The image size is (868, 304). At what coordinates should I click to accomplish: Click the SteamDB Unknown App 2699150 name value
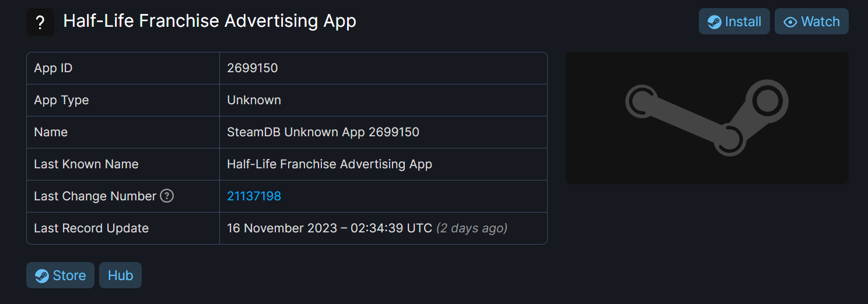(x=323, y=132)
